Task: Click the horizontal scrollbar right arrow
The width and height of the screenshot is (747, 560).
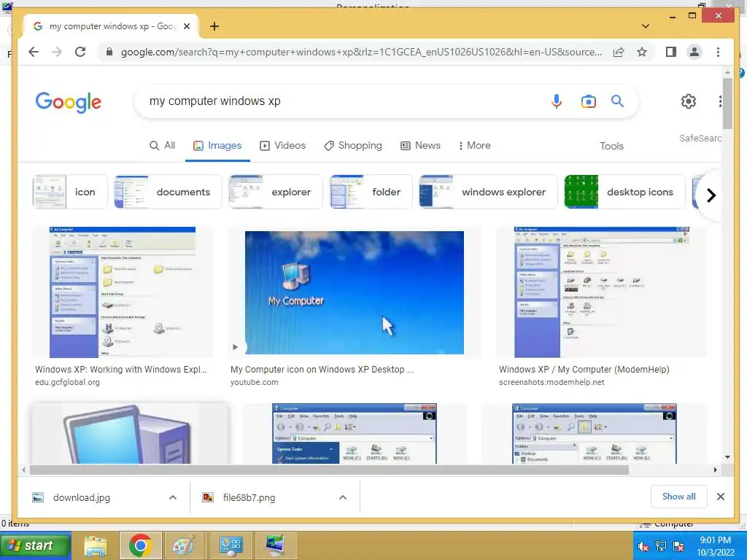Action: (715, 470)
